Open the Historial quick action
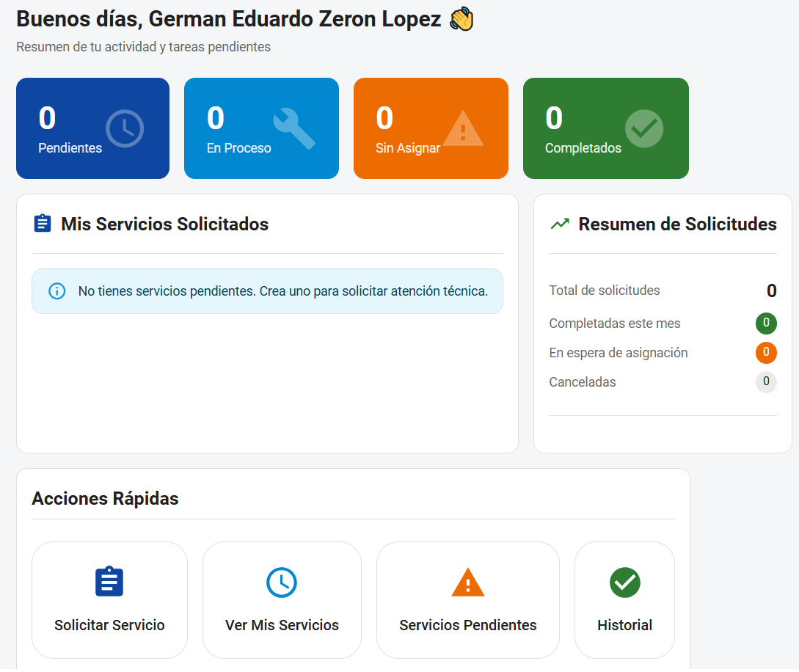The width and height of the screenshot is (799, 672). click(x=624, y=600)
